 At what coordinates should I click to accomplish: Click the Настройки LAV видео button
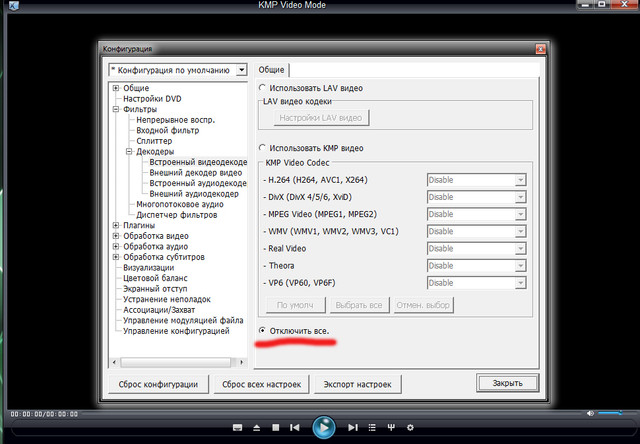click(x=321, y=118)
